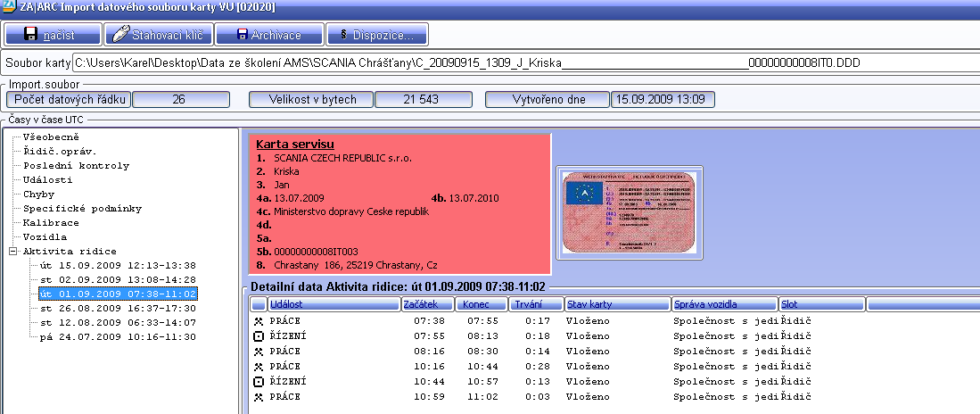Click Vloženo in the 08:16 row
This screenshot has width=980, height=414.
tap(588, 352)
